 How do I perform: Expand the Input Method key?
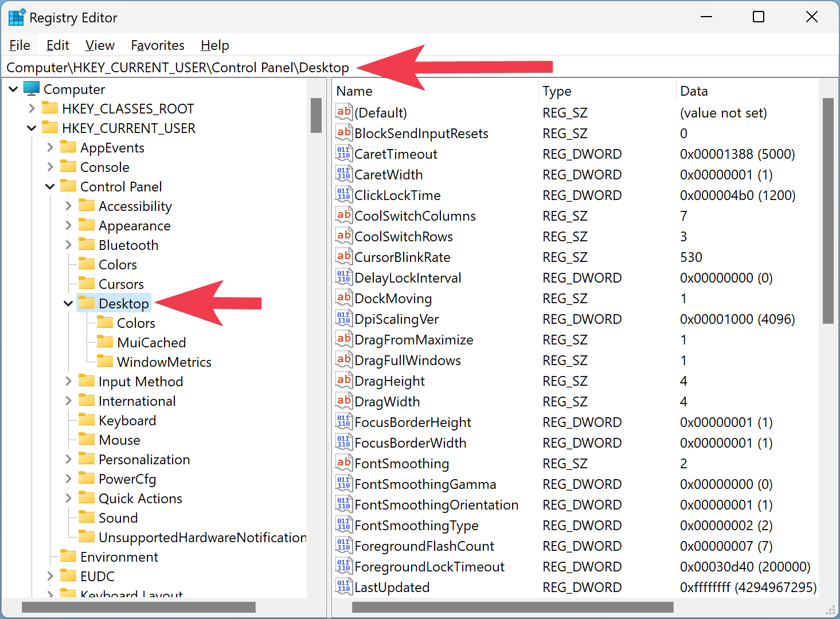click(x=68, y=381)
